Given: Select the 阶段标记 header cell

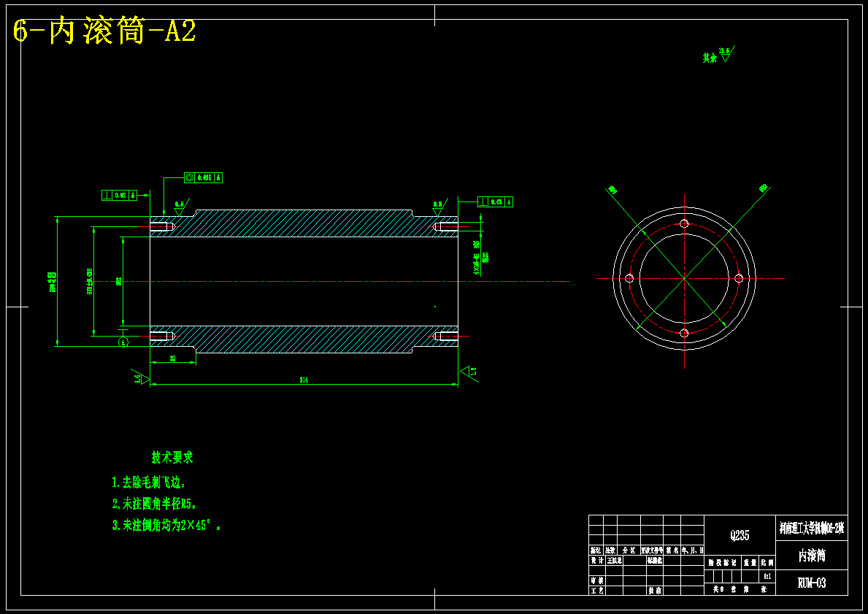Looking at the screenshot, I should pyautogui.click(x=723, y=562).
